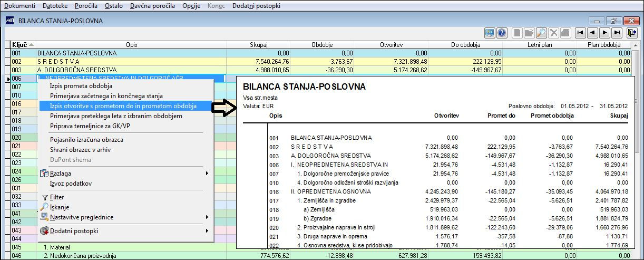Select row 001 BILANCA STANJA-POSLOVNA
The width and height of the screenshot is (644, 260).
point(321,53)
